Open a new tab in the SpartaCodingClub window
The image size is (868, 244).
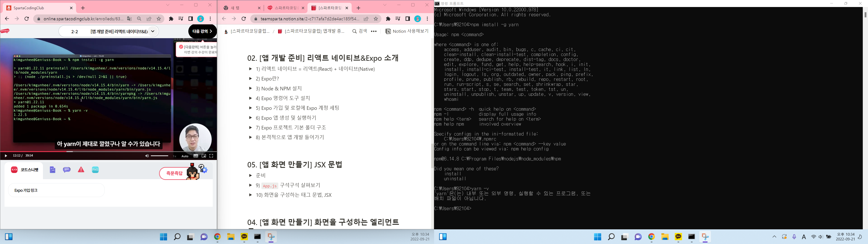click(x=83, y=8)
